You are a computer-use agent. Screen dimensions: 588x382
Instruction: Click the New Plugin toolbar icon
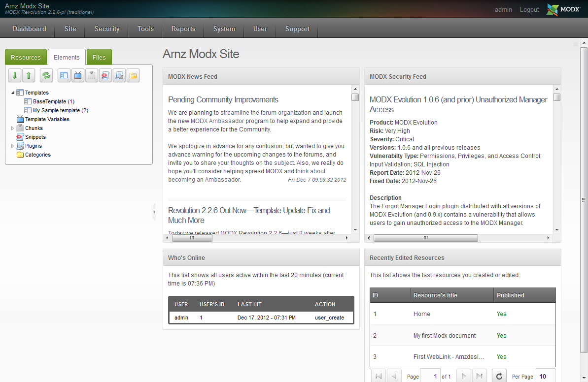point(119,75)
